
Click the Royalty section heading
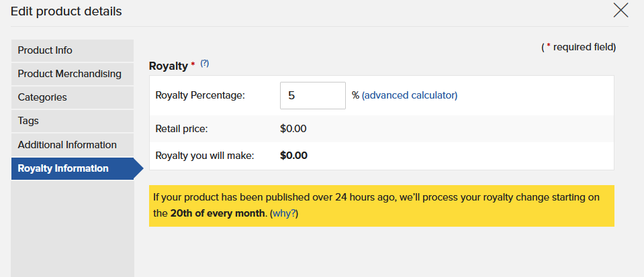(x=168, y=66)
